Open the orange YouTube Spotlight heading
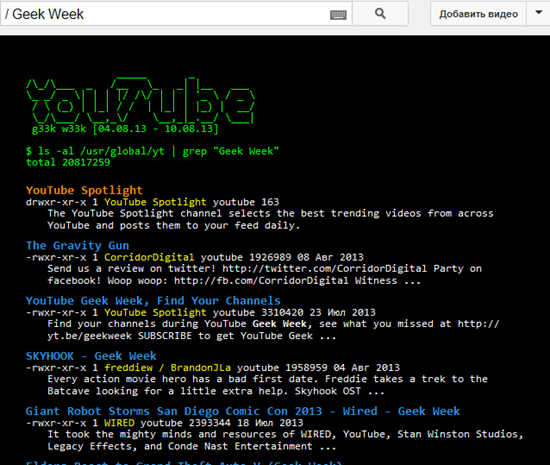 (84, 190)
